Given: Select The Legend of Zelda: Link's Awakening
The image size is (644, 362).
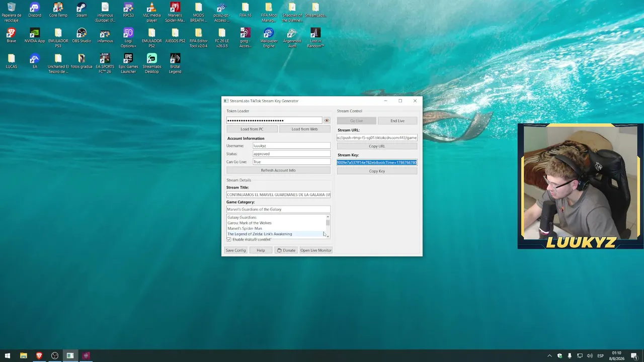Looking at the screenshot, I should pos(276,234).
